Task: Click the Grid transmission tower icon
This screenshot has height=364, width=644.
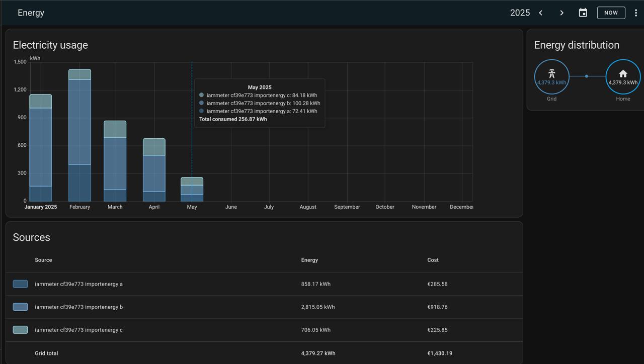Action: (551, 73)
